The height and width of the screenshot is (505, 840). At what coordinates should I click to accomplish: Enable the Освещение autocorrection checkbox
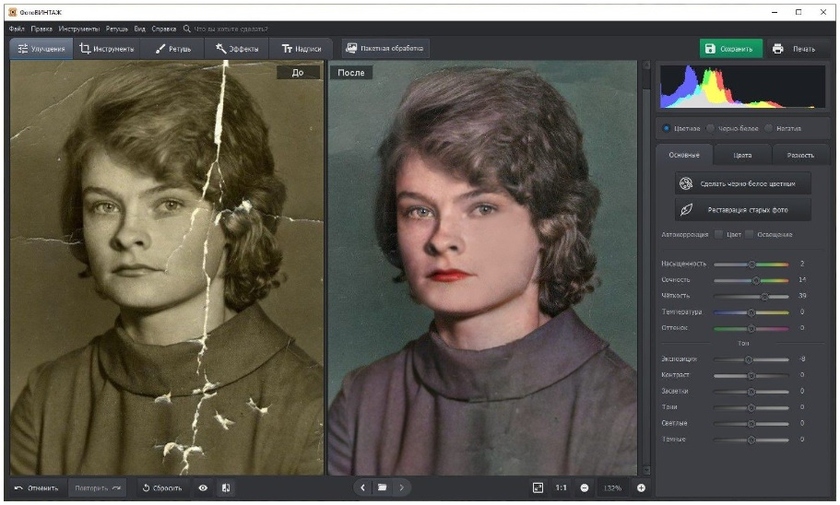tap(749, 234)
